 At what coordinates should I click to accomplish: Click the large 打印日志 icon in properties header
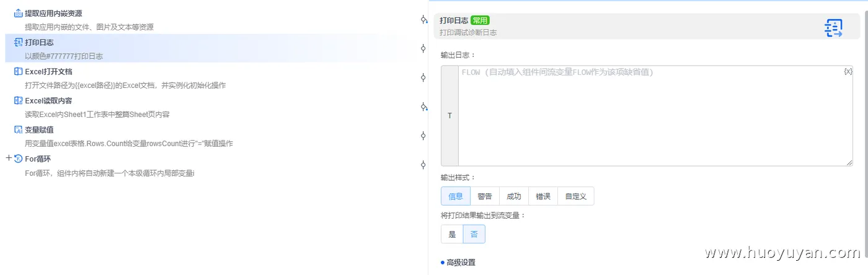tap(833, 27)
